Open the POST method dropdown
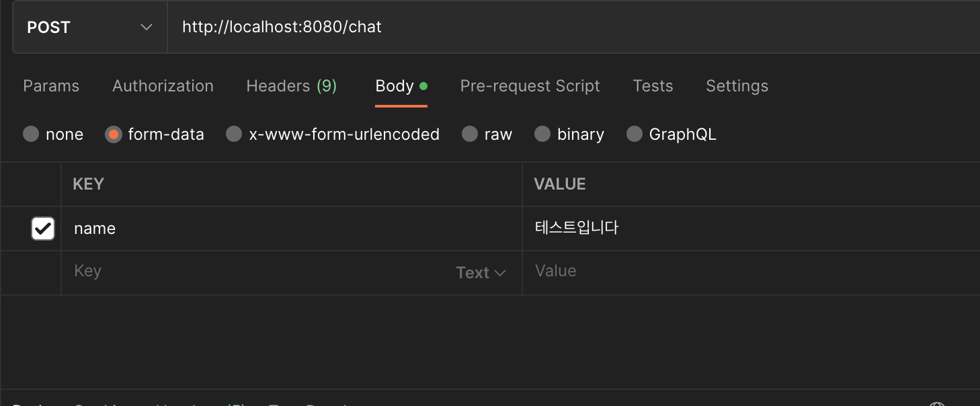The height and width of the screenshot is (406, 980). (x=89, y=28)
